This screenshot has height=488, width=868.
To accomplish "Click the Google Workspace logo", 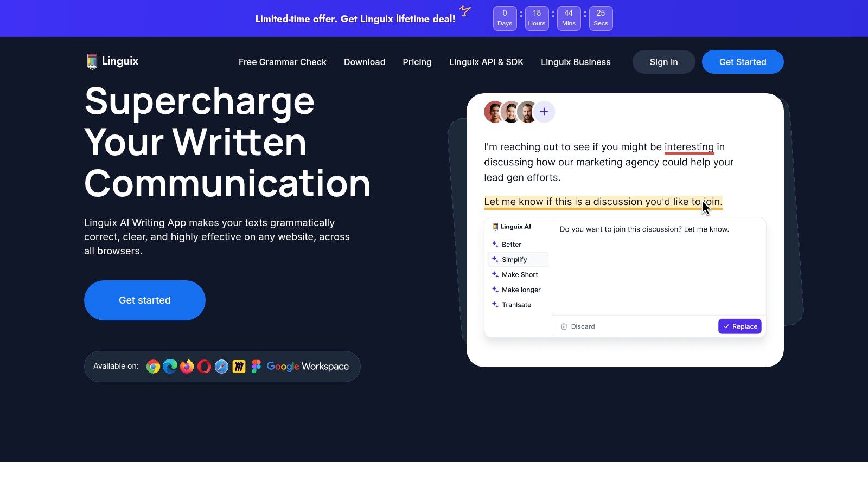I will click(x=308, y=367).
